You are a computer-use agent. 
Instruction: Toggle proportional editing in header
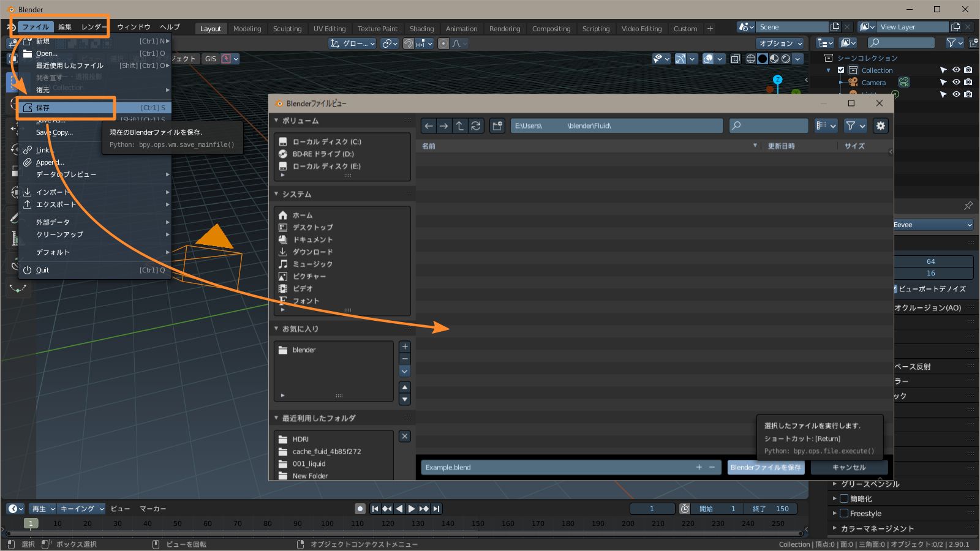point(443,43)
